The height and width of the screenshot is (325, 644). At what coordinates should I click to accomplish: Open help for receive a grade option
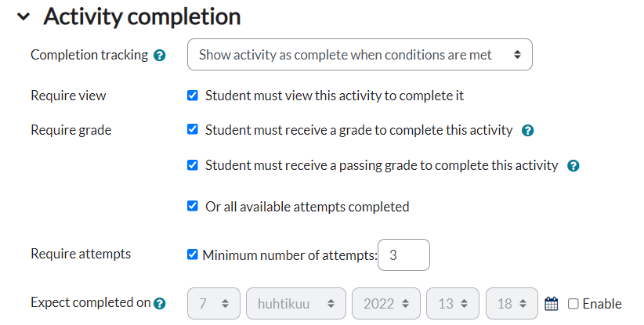tap(527, 131)
